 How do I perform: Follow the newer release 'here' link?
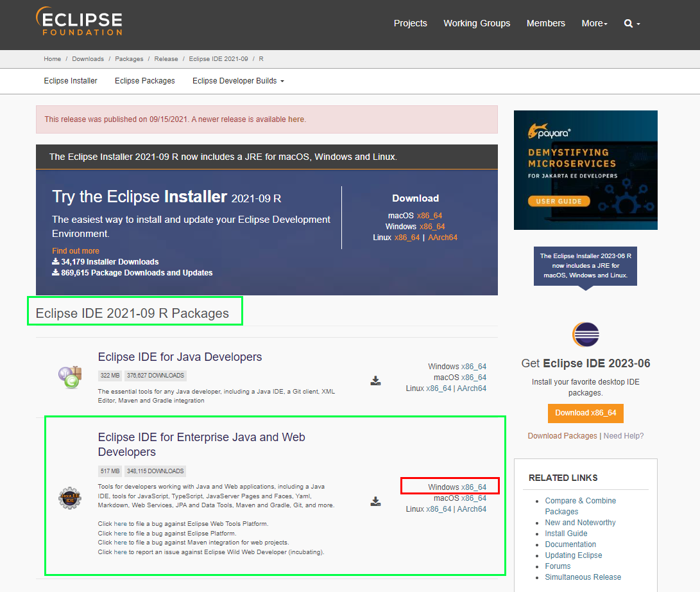click(296, 119)
